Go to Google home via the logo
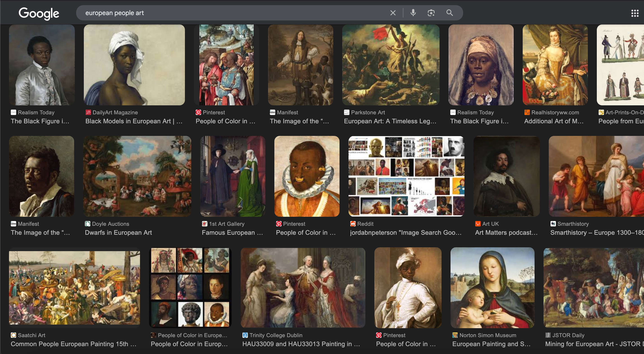This screenshot has width=644, height=354. (x=39, y=13)
